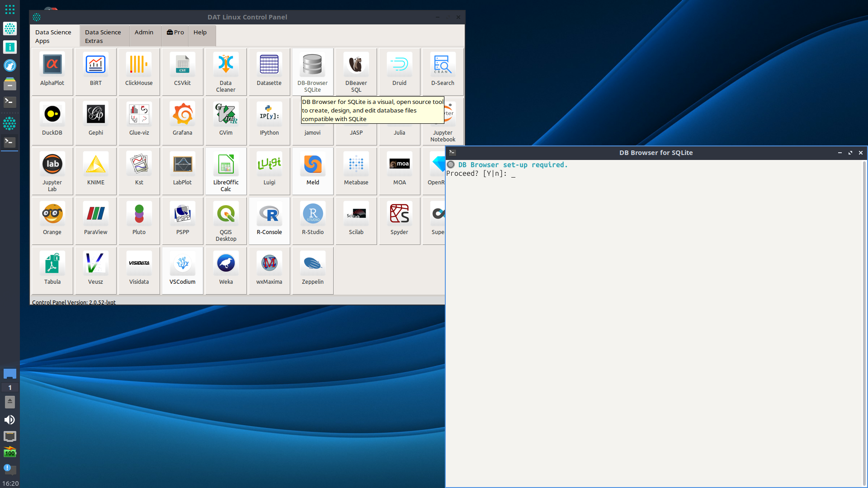
Task: Start IPython shell
Action: click(269, 121)
